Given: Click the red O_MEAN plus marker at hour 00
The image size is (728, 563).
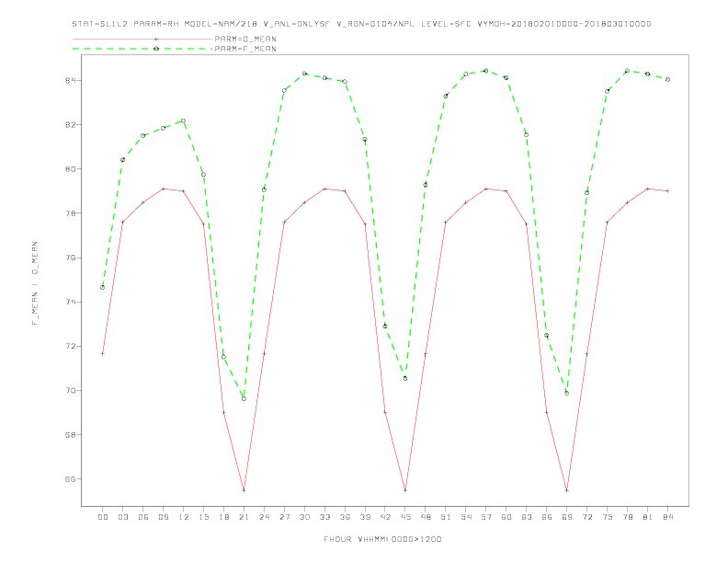Looking at the screenshot, I should click(103, 353).
